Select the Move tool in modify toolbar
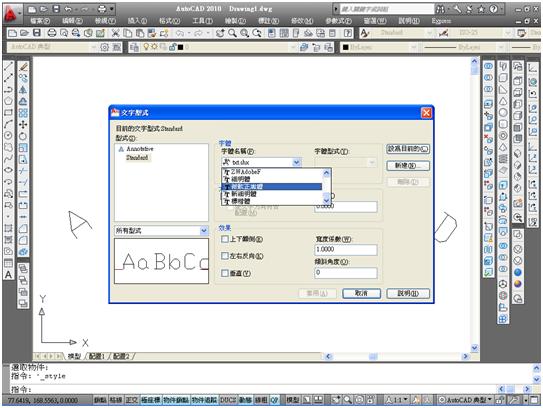This screenshot has height=408, width=543. [x=23, y=124]
